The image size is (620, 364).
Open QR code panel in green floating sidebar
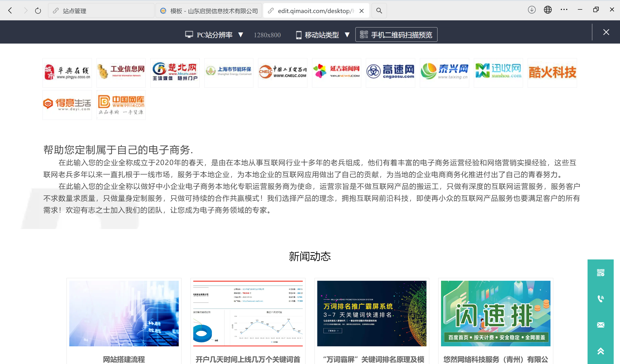click(x=600, y=272)
